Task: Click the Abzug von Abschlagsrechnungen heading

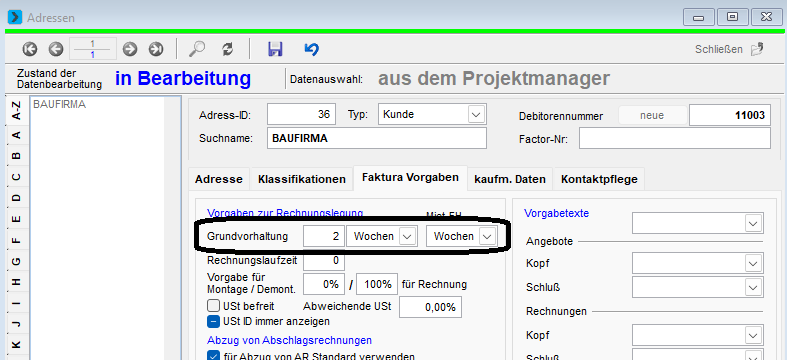Action: tap(290, 340)
